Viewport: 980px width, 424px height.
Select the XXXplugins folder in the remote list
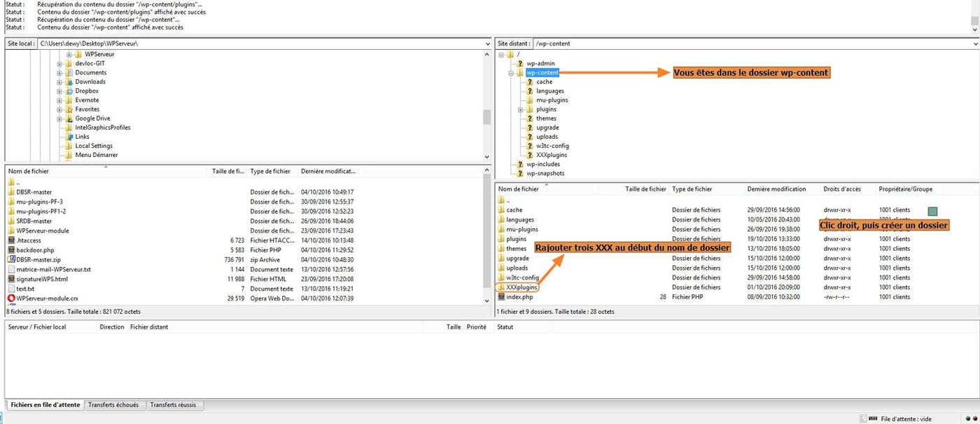tap(521, 287)
